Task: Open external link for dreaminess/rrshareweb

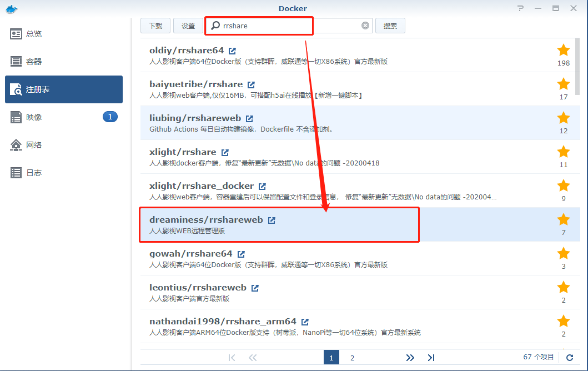Action: pyautogui.click(x=272, y=220)
